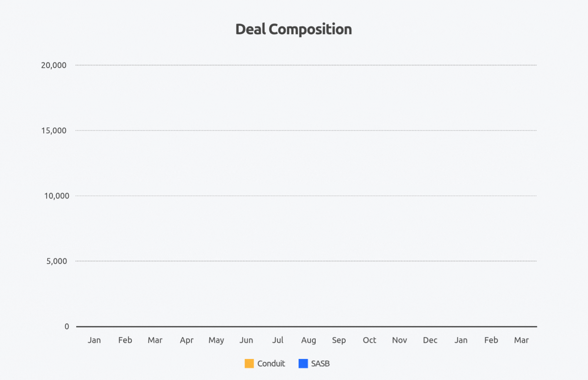Click the 0 y-axis label
The image size is (588, 380).
point(67,327)
